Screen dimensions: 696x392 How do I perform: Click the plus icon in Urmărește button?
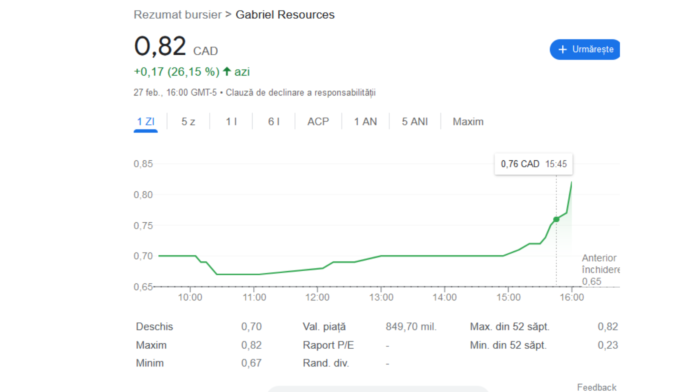[562, 49]
